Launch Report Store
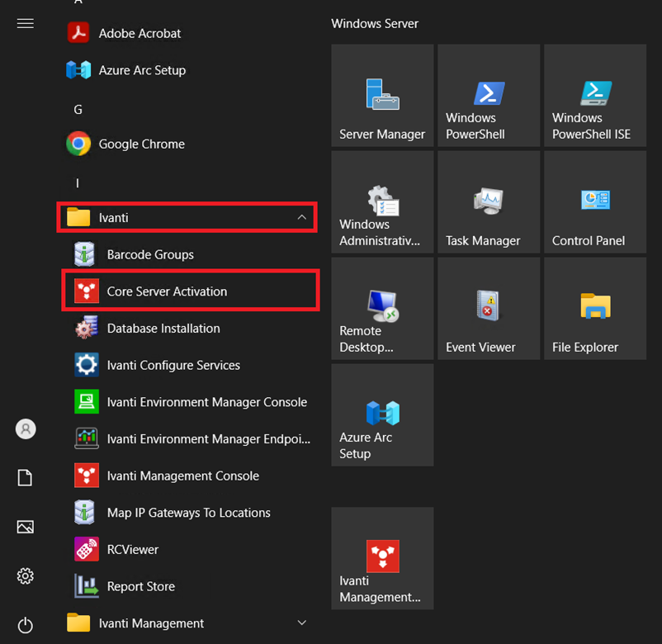Viewport: 662px width, 644px height. point(140,586)
